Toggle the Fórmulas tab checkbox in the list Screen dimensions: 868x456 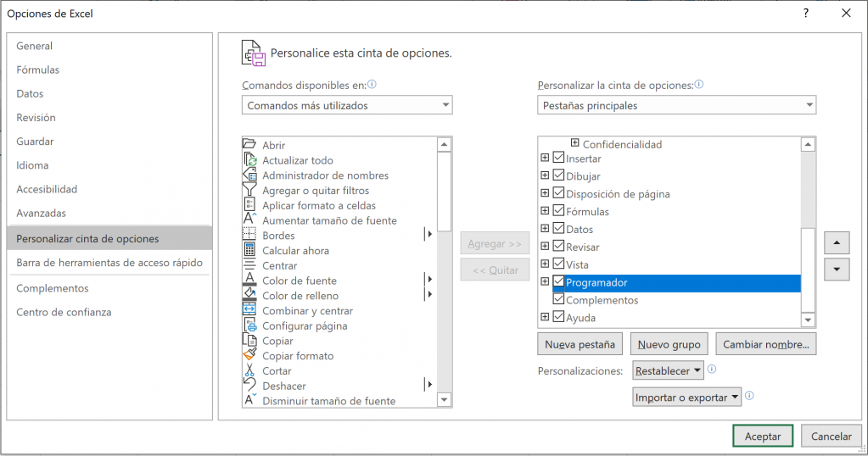[x=558, y=210]
